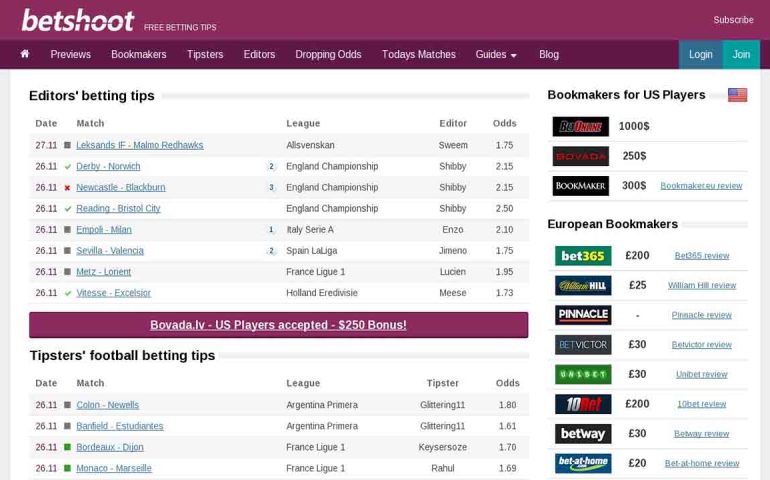770x480 pixels.
Task: Expand the Guides dropdown menu
Action: pyautogui.click(x=496, y=55)
